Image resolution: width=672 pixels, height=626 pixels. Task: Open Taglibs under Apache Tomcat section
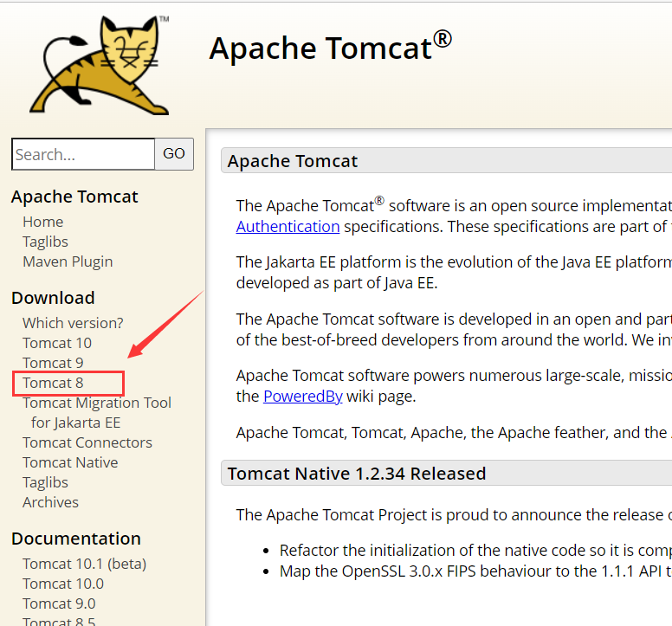[x=45, y=242]
